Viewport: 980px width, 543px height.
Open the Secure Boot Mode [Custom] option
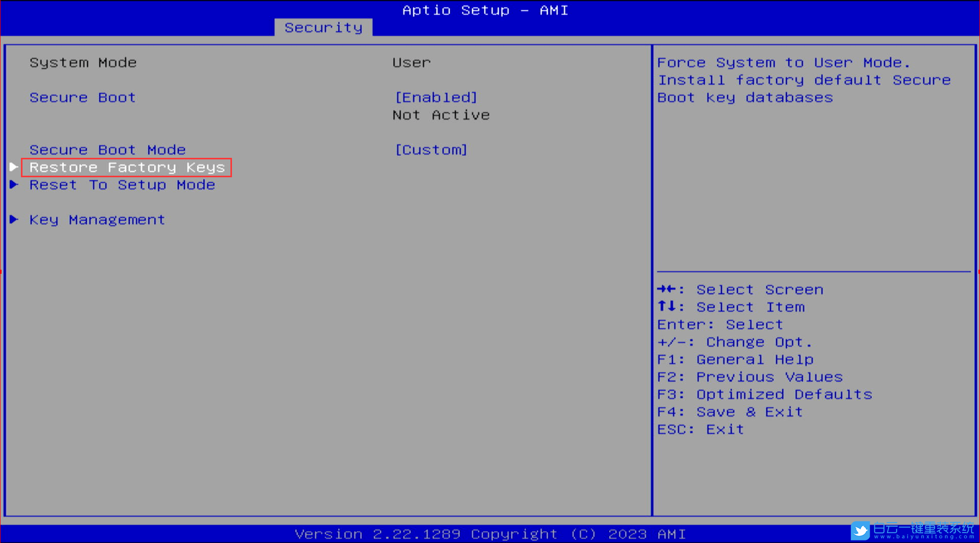pyautogui.click(x=431, y=150)
